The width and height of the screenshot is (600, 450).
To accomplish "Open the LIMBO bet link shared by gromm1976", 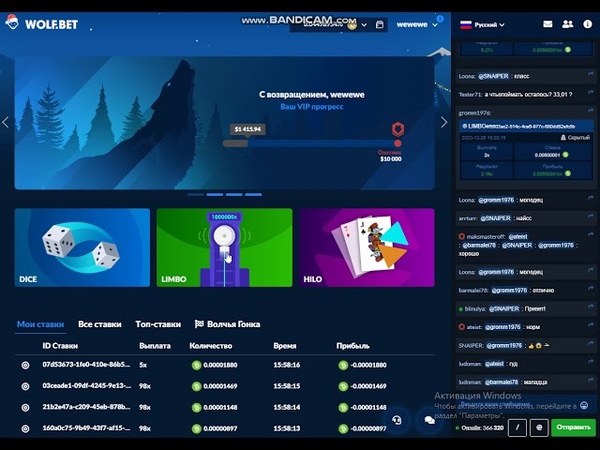I will [x=527, y=126].
